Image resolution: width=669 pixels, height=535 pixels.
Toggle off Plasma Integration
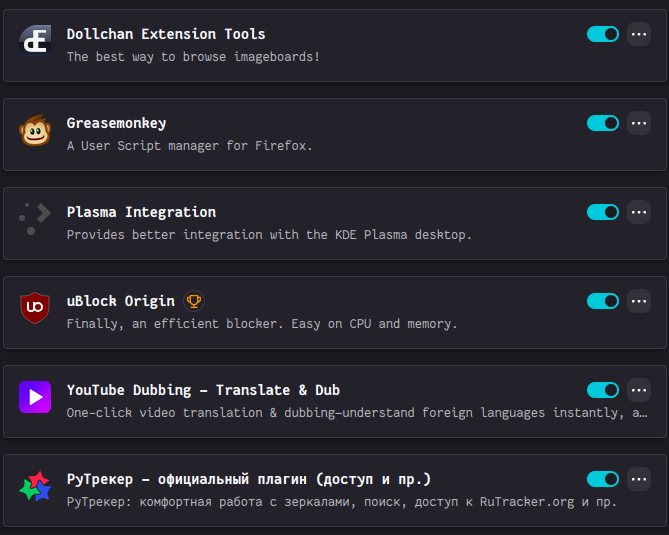click(603, 212)
